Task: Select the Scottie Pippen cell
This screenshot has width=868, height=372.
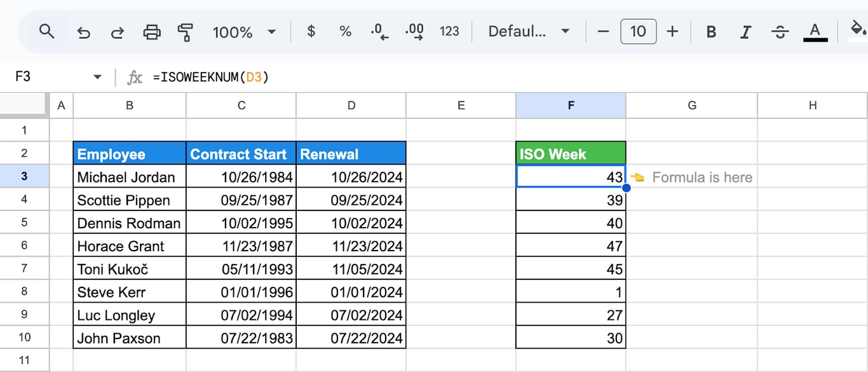Action: (130, 200)
